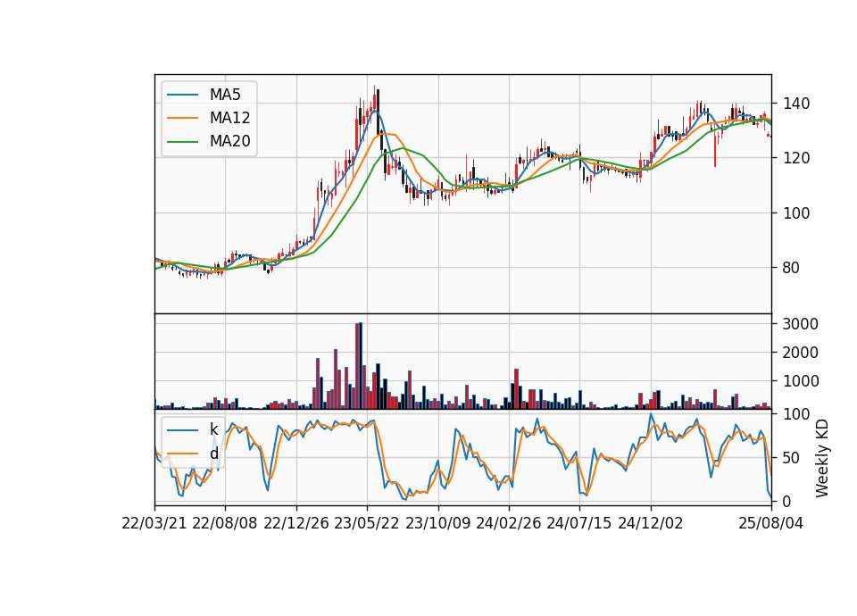
Task: Click the 100 price axis tick label
Action: click(795, 213)
